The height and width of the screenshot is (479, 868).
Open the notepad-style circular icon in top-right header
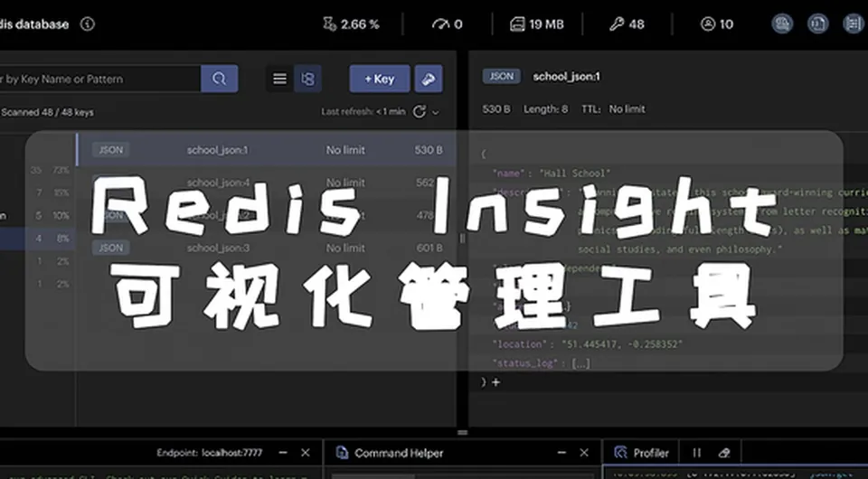pyautogui.click(x=853, y=23)
